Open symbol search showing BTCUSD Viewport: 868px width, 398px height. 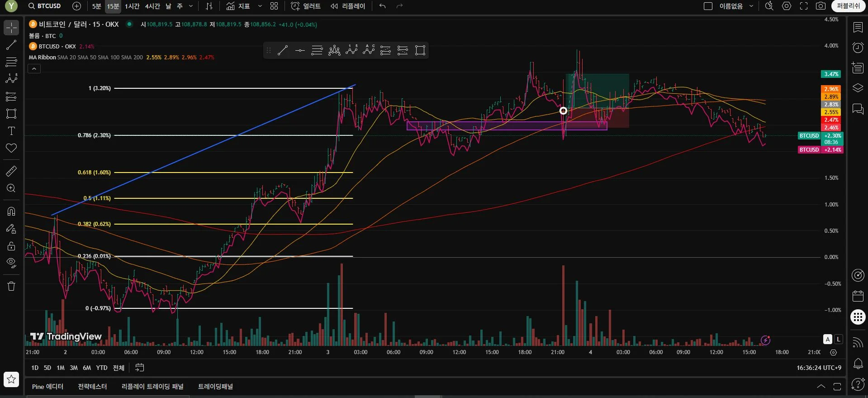[44, 6]
